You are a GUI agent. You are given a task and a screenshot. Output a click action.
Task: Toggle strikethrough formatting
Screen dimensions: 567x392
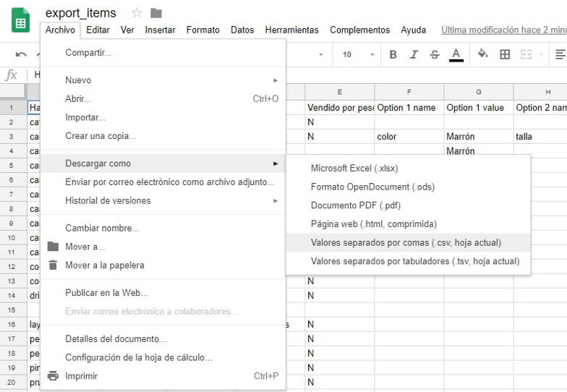(435, 55)
